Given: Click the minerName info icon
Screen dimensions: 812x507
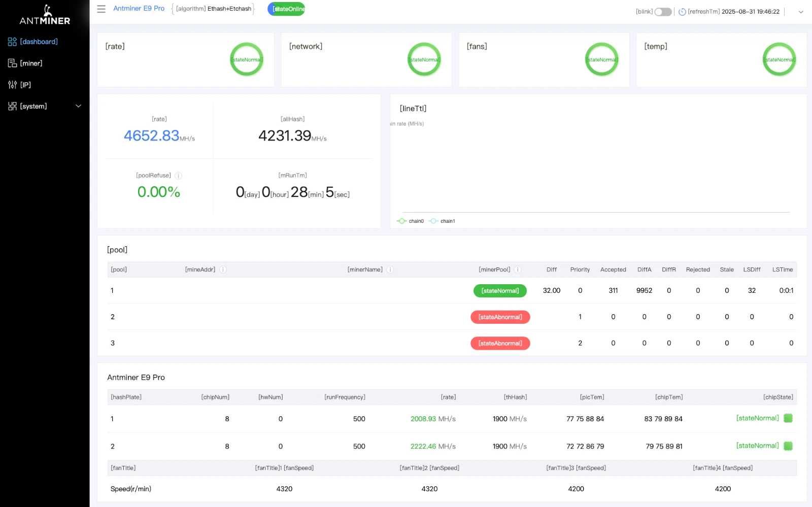Looking at the screenshot, I should [x=390, y=269].
